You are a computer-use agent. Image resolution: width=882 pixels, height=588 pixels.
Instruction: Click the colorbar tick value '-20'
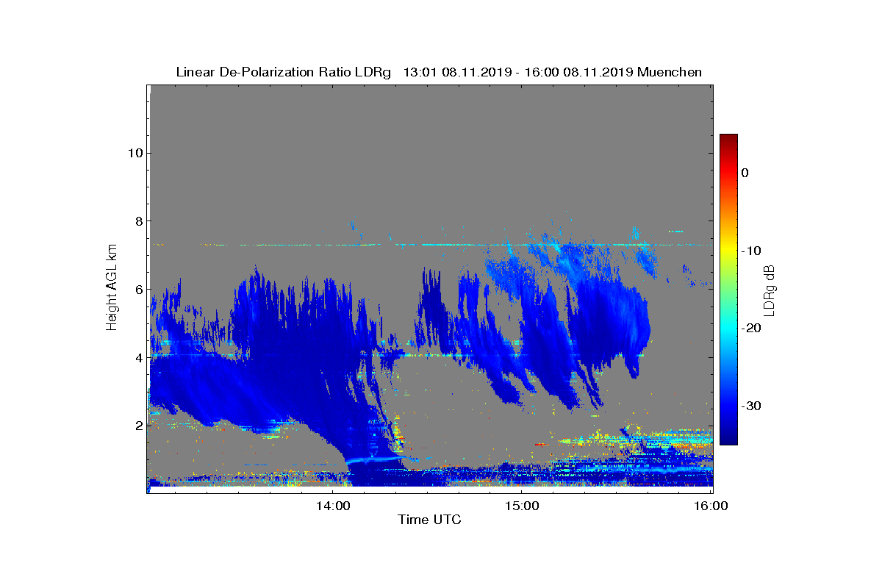(750, 329)
